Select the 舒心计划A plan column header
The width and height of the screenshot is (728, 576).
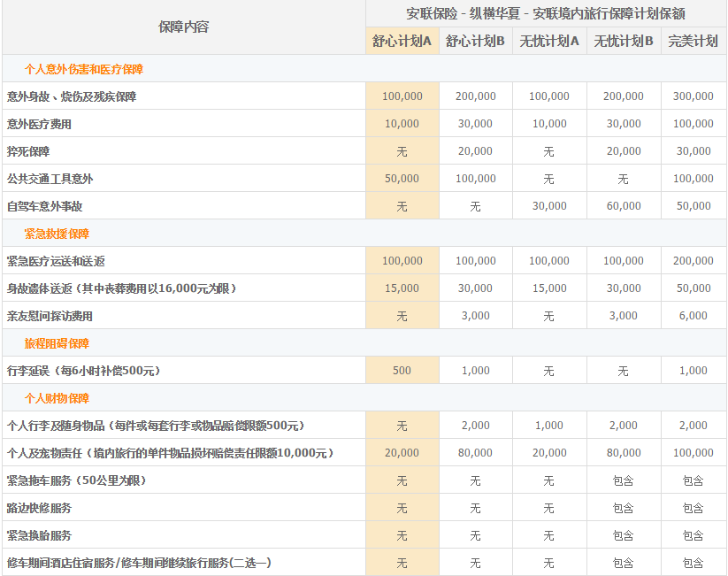click(402, 41)
